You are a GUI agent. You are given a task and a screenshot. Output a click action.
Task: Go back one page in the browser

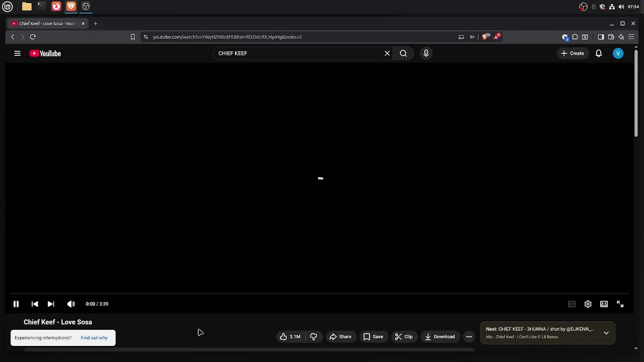pos(13,37)
